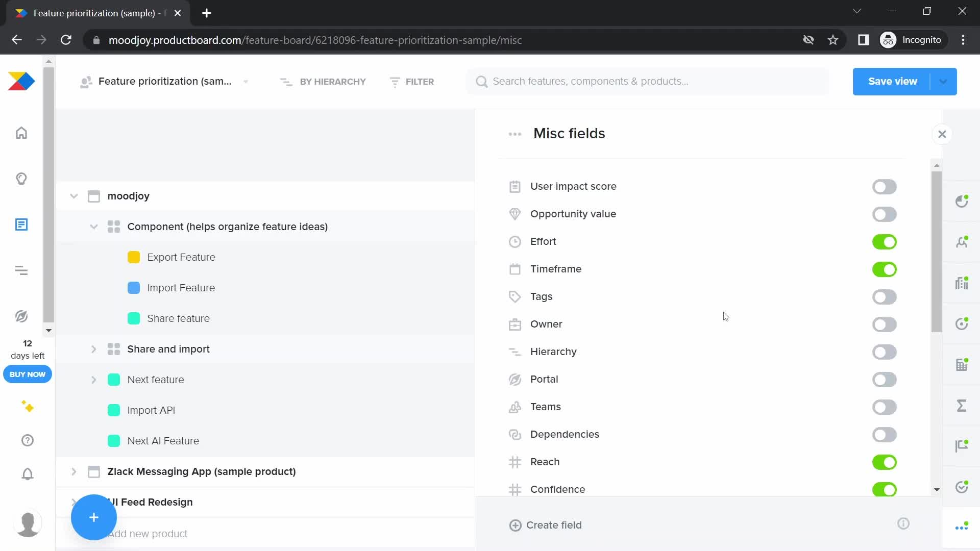
Task: Open the Roadmaps lines icon in sidebar
Action: pyautogui.click(x=21, y=270)
